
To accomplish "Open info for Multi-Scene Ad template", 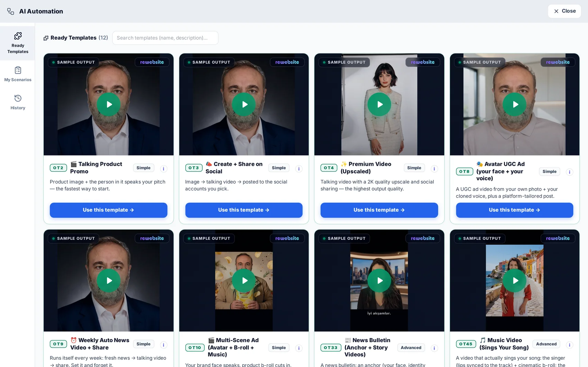I will pyautogui.click(x=299, y=348).
